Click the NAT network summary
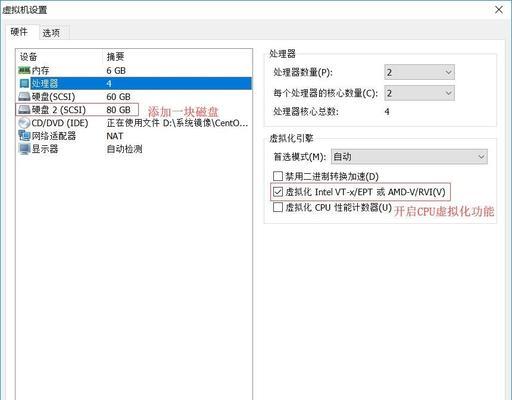The width and height of the screenshot is (512, 400). tap(115, 136)
